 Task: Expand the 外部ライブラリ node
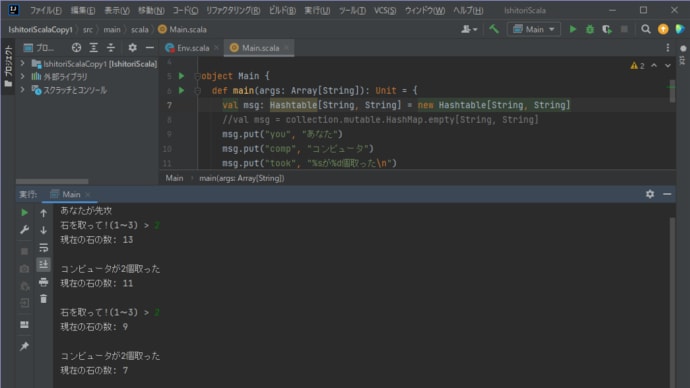point(22,77)
